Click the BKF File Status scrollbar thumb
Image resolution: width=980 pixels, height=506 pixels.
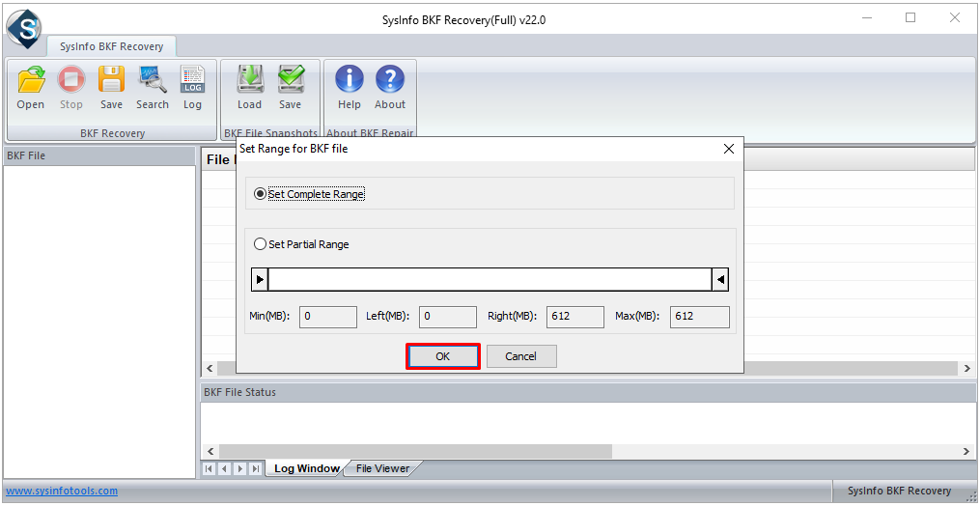coord(415,452)
